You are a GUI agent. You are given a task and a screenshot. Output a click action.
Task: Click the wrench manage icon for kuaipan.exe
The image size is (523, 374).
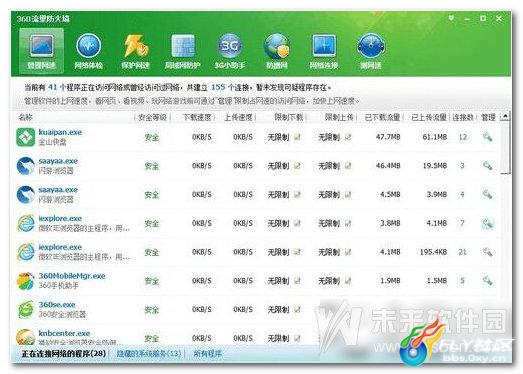(x=487, y=137)
